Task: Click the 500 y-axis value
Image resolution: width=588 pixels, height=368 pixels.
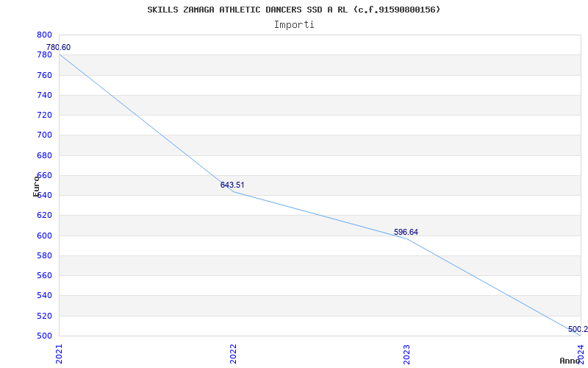Action: (44, 336)
